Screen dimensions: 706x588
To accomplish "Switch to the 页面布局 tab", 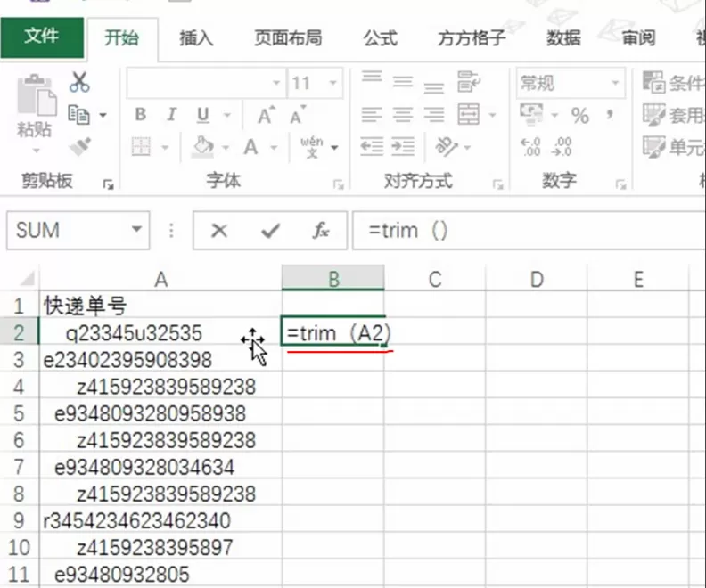I will click(288, 37).
